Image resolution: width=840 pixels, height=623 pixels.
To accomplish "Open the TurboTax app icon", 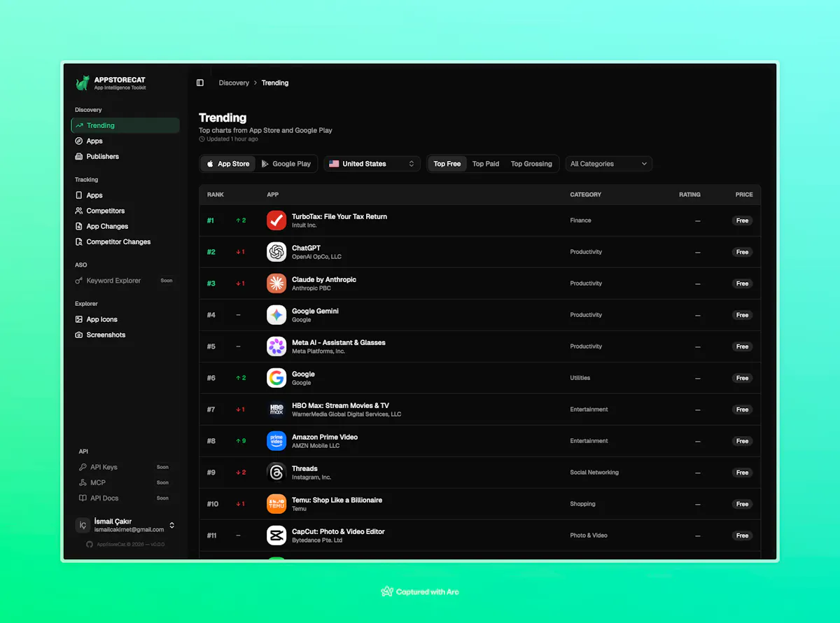I will pos(276,220).
